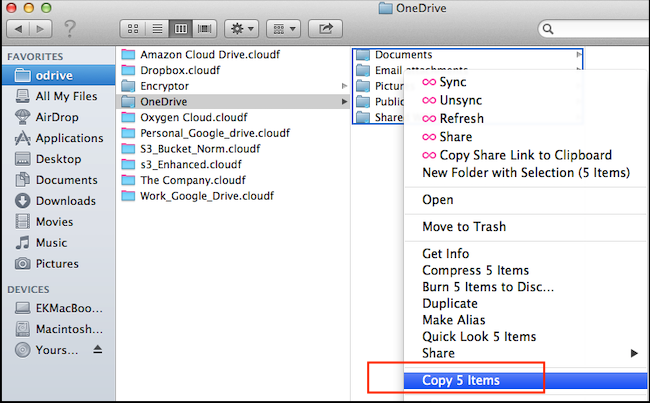650x403 pixels.
Task: Click Copy Share Link to Clipboard
Action: [525, 155]
